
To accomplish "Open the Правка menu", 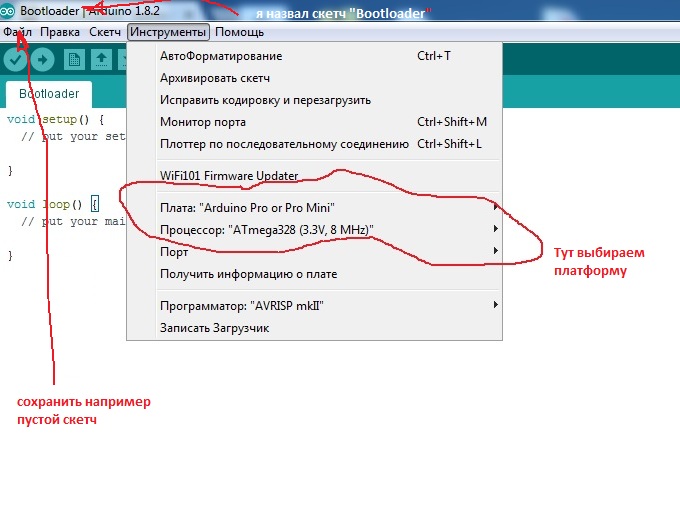I will tap(60, 32).
